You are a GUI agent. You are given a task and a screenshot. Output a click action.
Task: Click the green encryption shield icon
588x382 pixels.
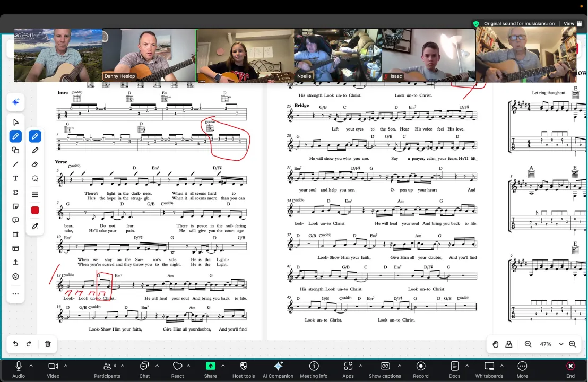(x=476, y=24)
